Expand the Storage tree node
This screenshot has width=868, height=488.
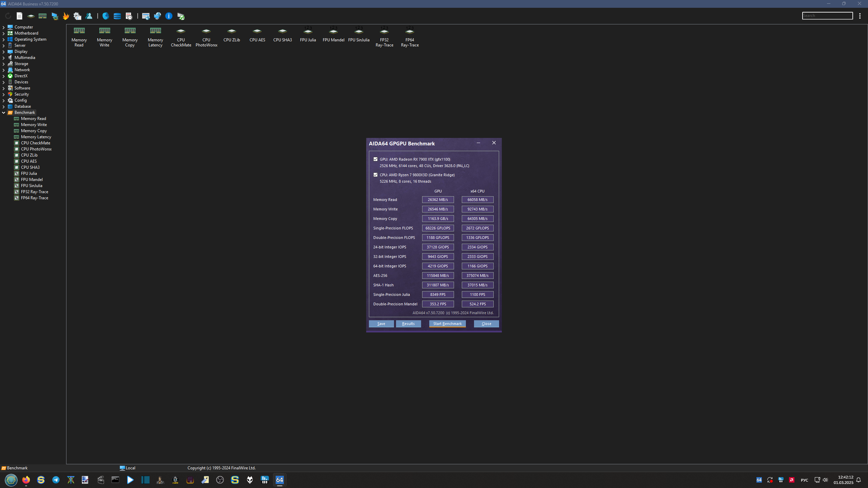click(3, 64)
